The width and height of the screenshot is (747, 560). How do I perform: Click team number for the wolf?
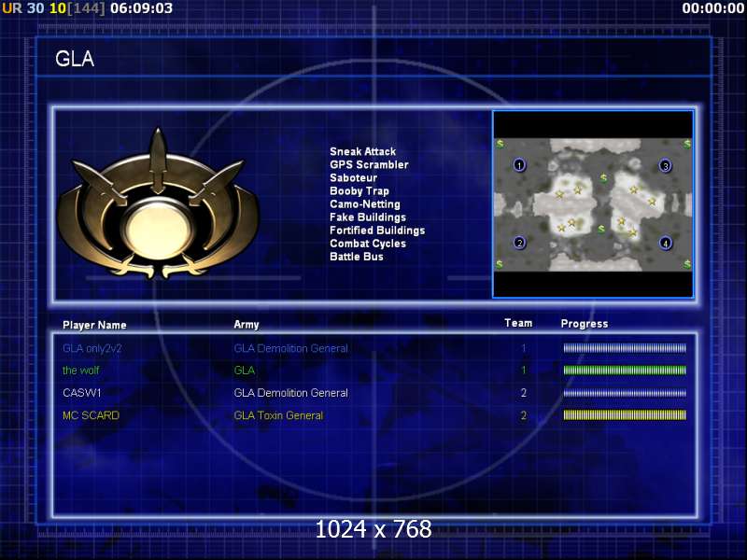click(x=524, y=371)
